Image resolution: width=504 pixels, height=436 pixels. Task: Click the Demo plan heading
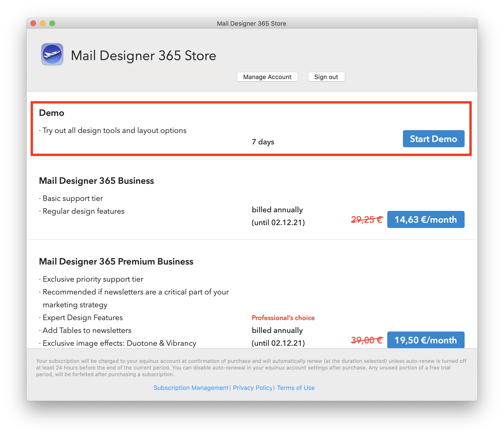click(51, 113)
